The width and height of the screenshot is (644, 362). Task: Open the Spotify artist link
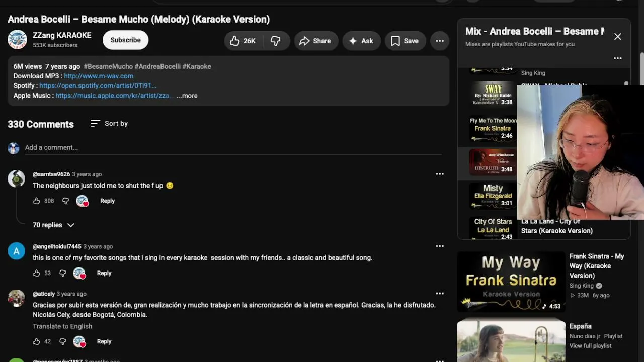98,86
